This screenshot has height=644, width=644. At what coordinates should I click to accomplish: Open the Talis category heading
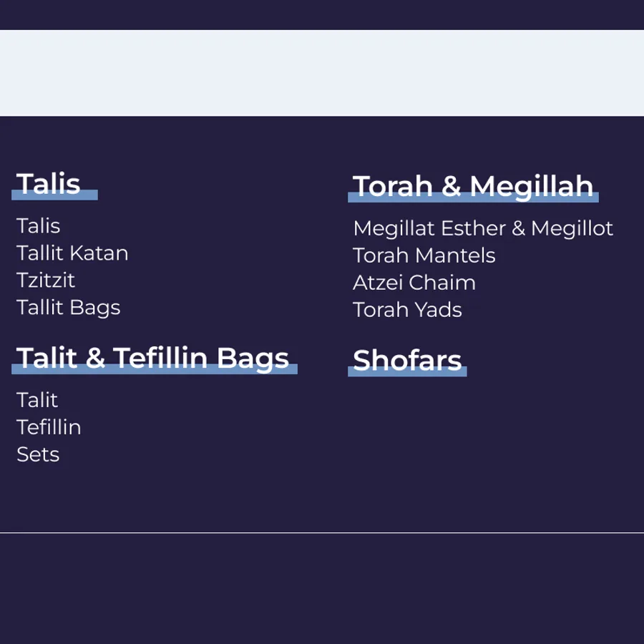(x=48, y=184)
